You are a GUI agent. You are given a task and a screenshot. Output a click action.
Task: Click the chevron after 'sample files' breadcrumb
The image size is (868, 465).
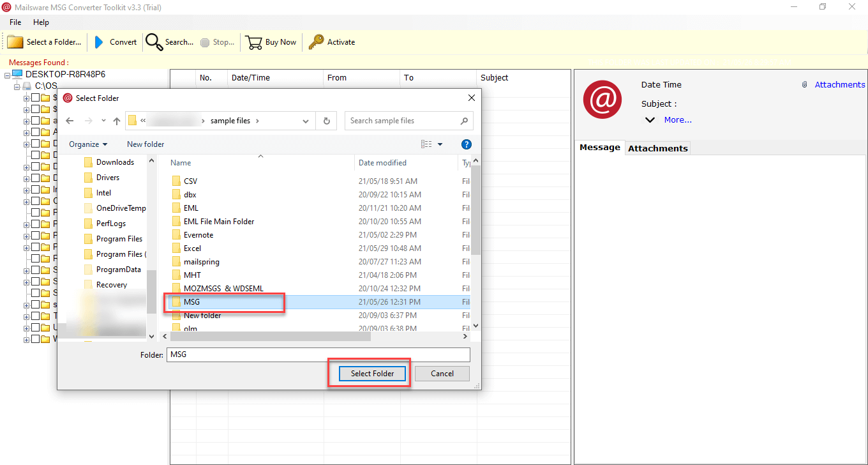click(257, 121)
